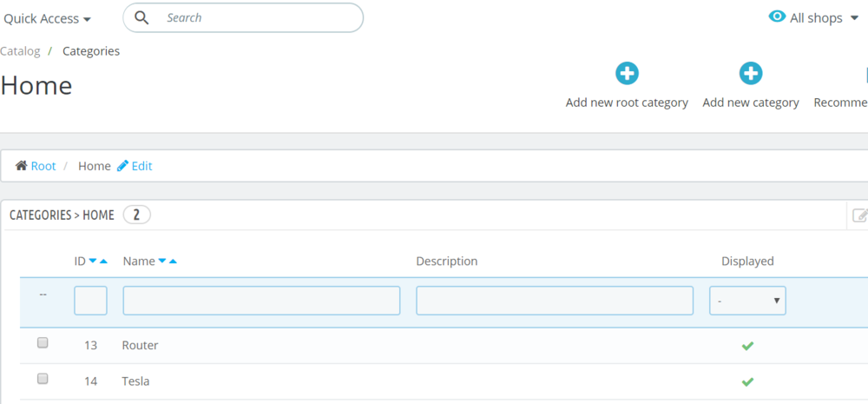Select the Router row checkbox
This screenshot has height=404, width=868.
pyautogui.click(x=43, y=343)
